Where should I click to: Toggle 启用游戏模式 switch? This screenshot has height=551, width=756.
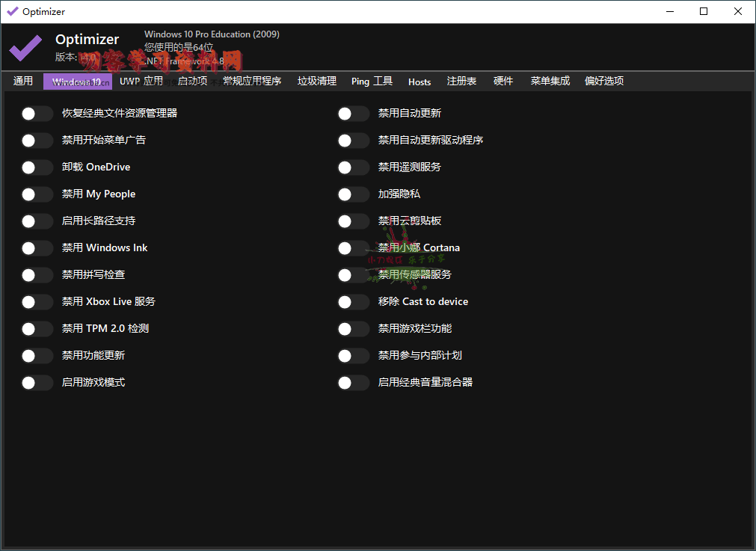[37, 383]
